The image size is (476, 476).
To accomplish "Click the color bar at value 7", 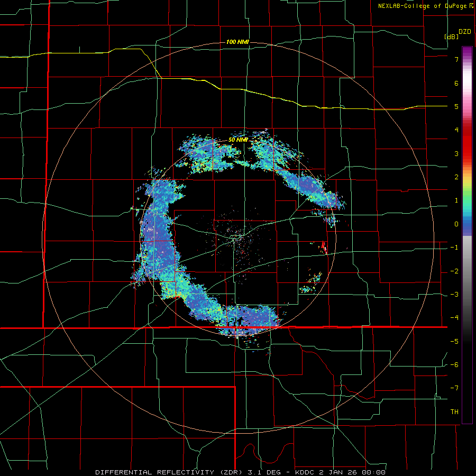I will (x=467, y=59).
